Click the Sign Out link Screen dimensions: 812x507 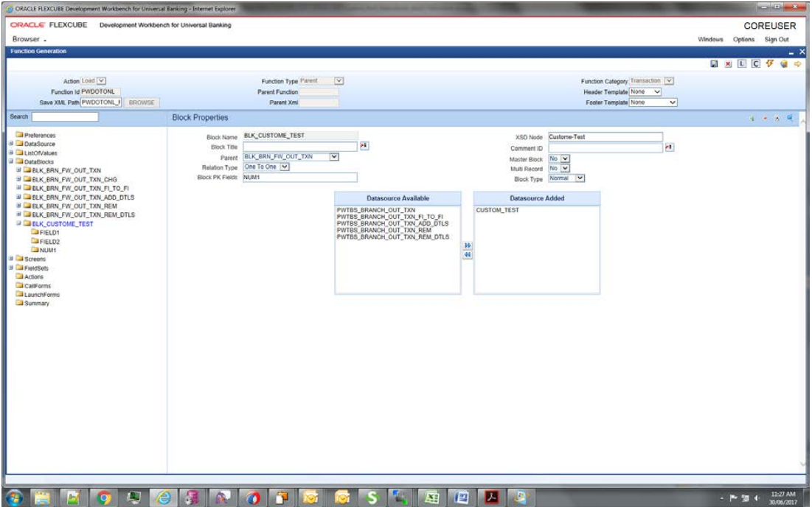pyautogui.click(x=777, y=39)
